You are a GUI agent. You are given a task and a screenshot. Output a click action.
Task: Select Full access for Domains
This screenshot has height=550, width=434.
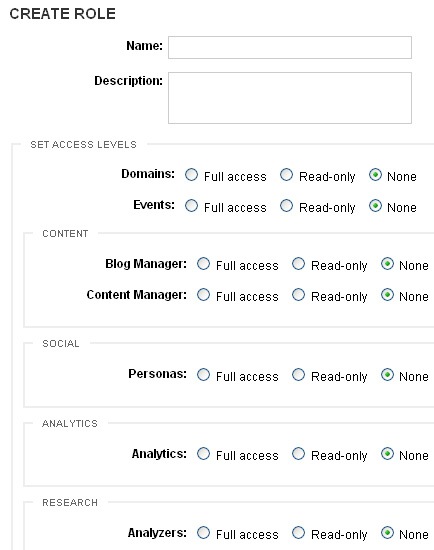coord(192,175)
